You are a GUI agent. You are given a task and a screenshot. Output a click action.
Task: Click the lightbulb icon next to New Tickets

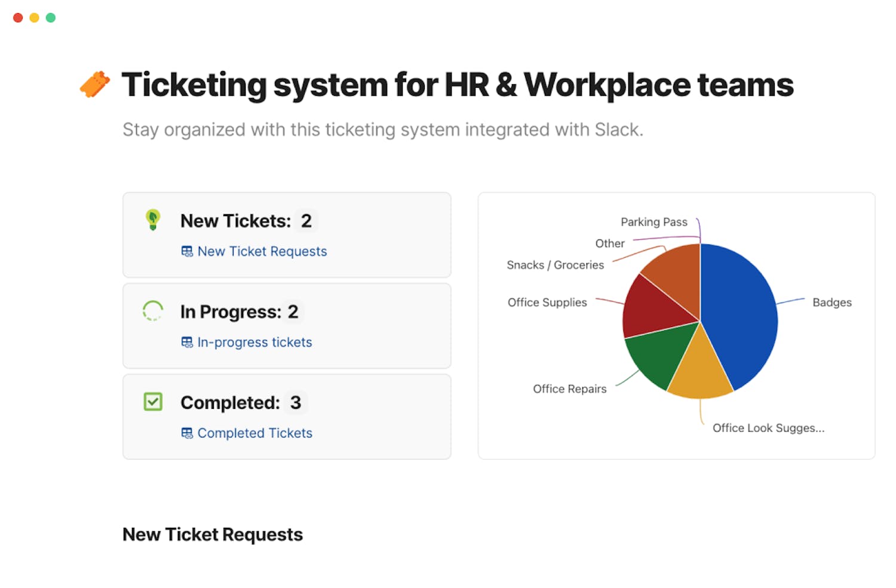(153, 220)
